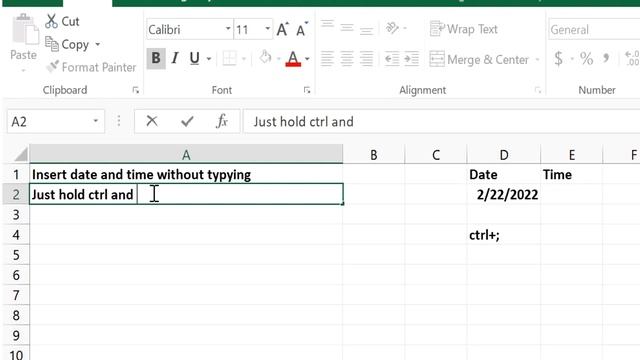Click the Align Left icon
Viewport: 640px width, 360px height.
pos(327,59)
